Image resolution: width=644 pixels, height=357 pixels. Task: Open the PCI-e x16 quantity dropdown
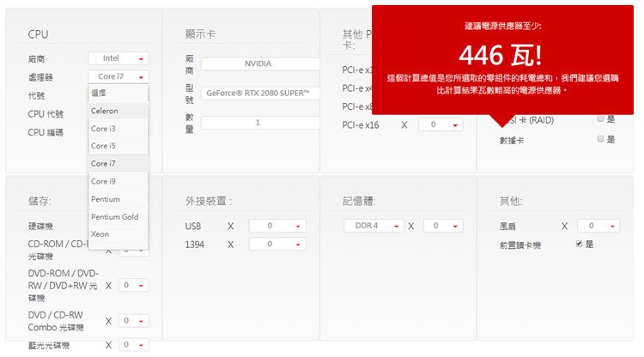pos(440,124)
